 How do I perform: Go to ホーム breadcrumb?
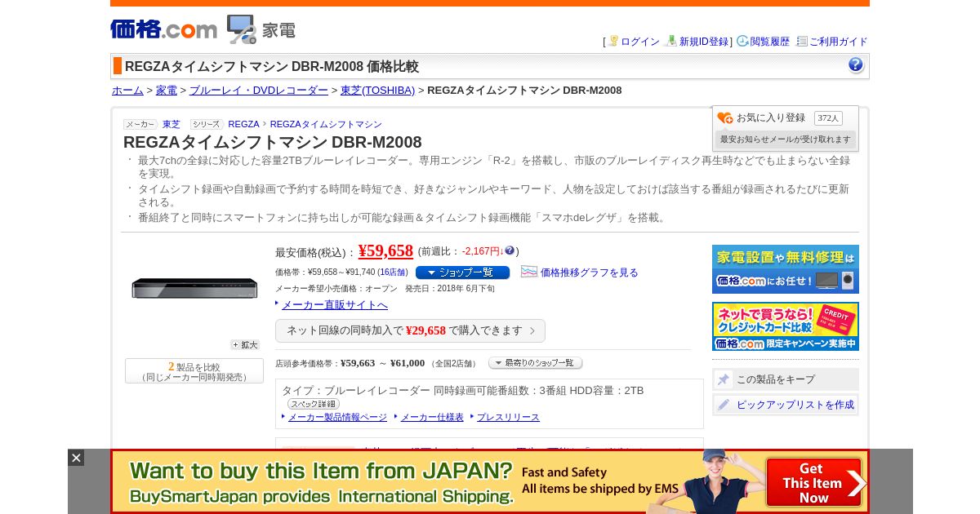127,91
